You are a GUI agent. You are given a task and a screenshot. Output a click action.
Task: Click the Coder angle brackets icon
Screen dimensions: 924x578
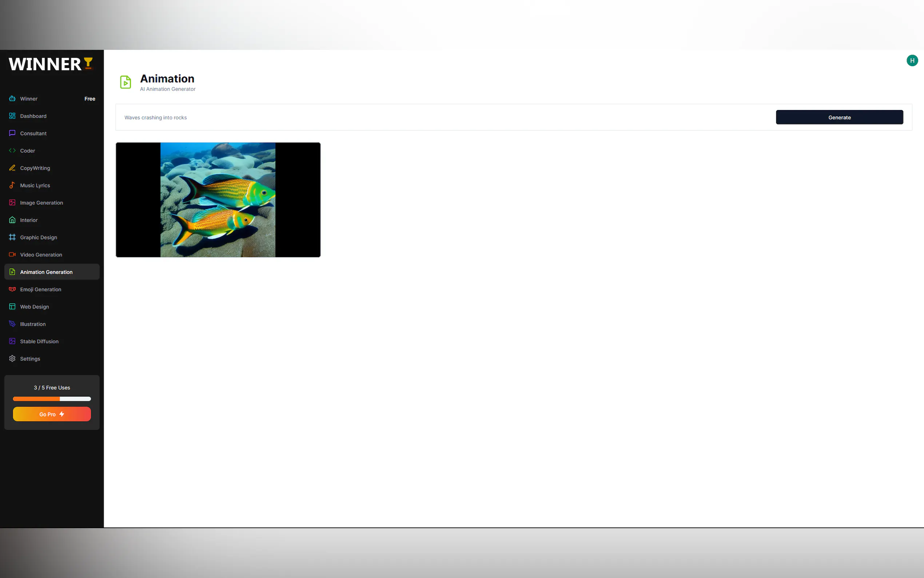pyautogui.click(x=12, y=151)
